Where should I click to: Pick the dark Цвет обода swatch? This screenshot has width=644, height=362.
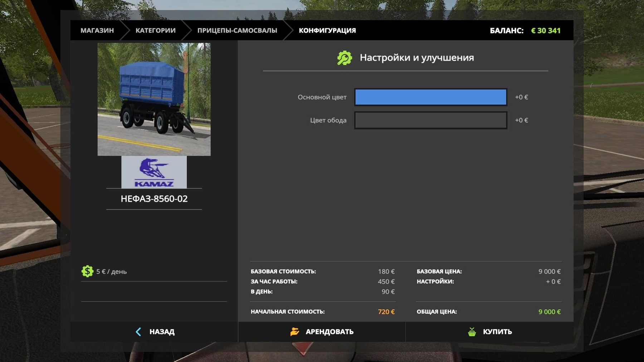click(430, 120)
